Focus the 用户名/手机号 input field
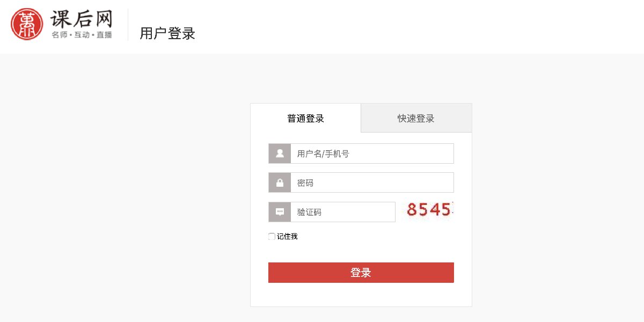This screenshot has width=644, height=322. (x=371, y=153)
